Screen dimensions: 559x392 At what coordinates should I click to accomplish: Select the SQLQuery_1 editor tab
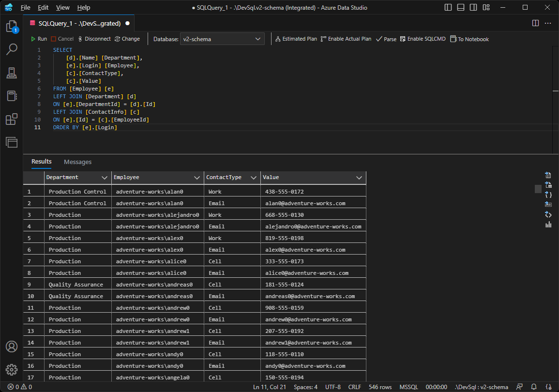click(x=79, y=23)
